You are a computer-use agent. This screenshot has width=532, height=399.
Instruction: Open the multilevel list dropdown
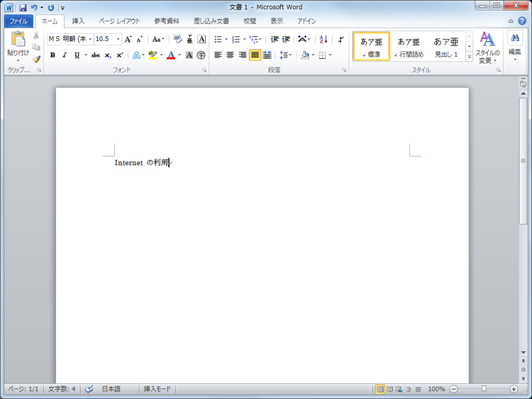coord(255,39)
